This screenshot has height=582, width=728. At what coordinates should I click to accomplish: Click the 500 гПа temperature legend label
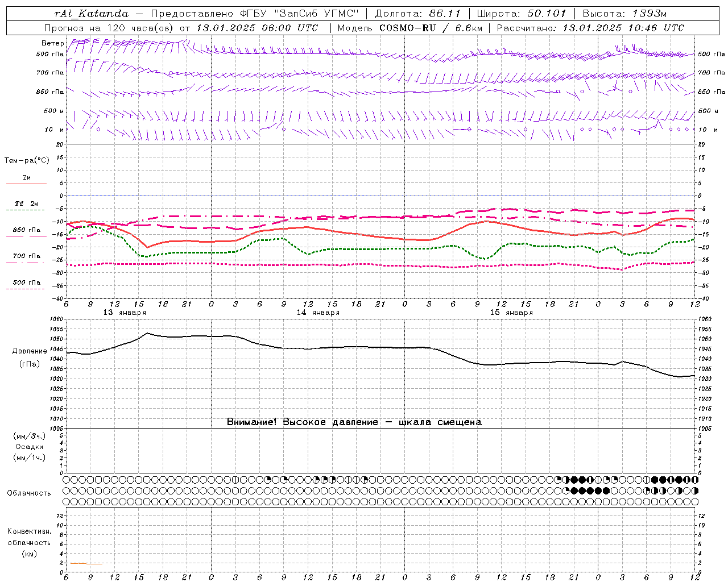(x=27, y=282)
